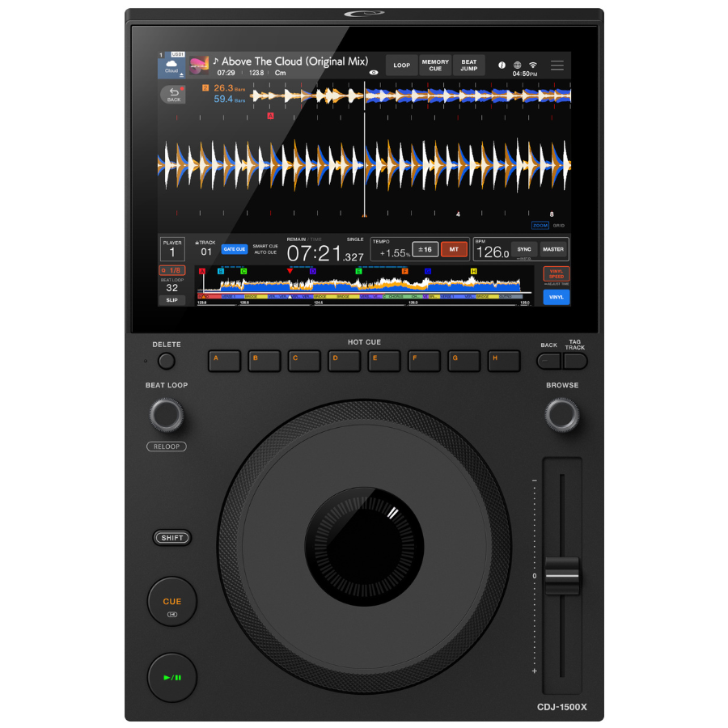728x728 pixels.
Task: Toggle the eye visibility icon
Action: click(x=373, y=73)
